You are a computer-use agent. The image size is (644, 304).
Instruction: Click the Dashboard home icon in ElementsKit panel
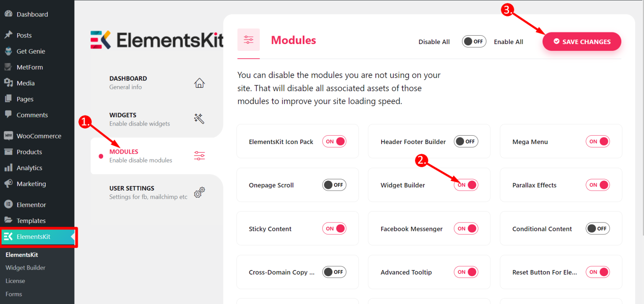199,83
